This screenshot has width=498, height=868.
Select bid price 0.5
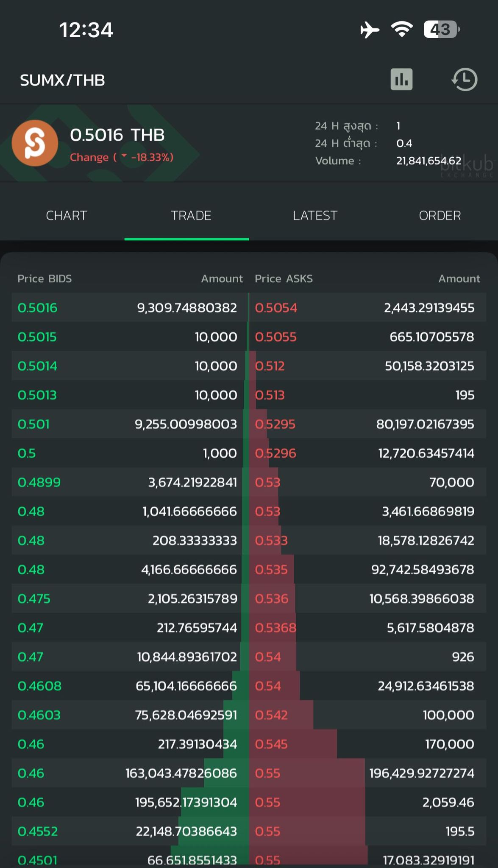tap(27, 453)
